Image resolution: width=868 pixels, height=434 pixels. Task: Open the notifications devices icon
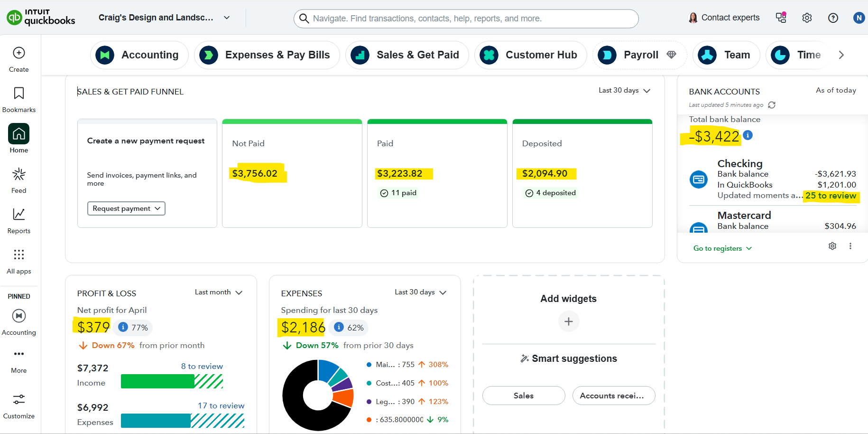click(x=781, y=18)
